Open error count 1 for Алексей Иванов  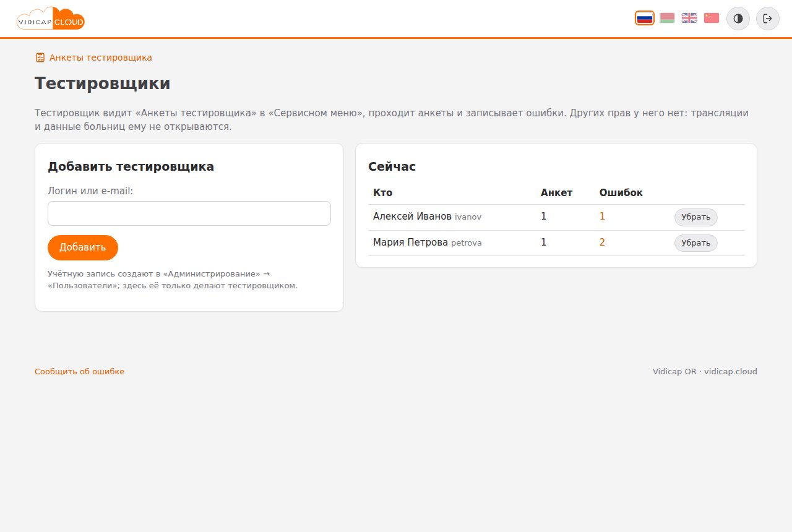(x=602, y=217)
